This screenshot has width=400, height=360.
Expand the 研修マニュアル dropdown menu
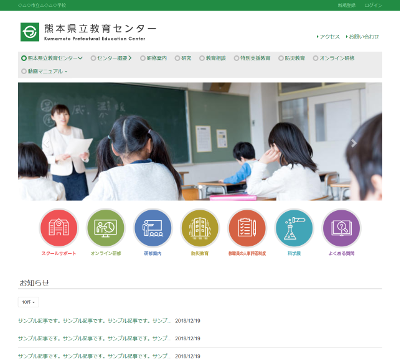(x=44, y=71)
